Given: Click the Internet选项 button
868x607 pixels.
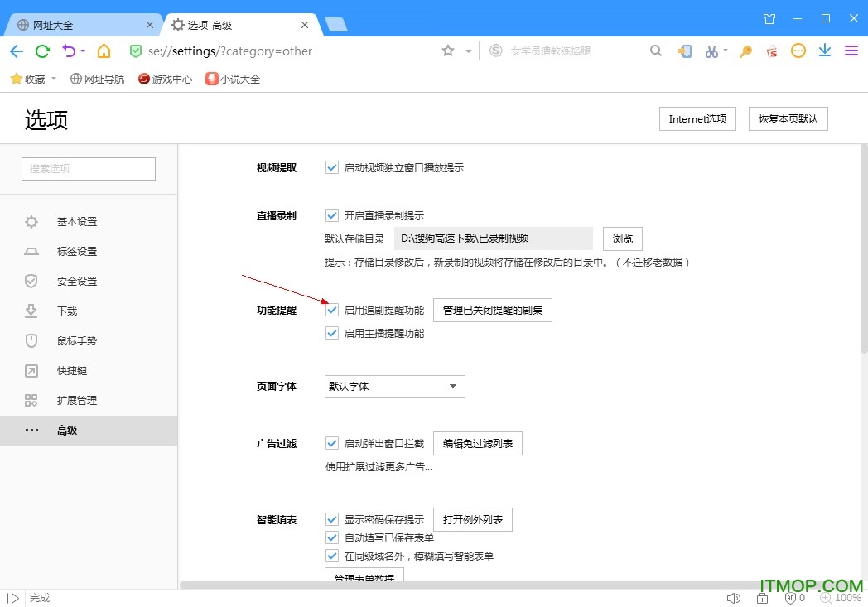Looking at the screenshot, I should tap(697, 118).
